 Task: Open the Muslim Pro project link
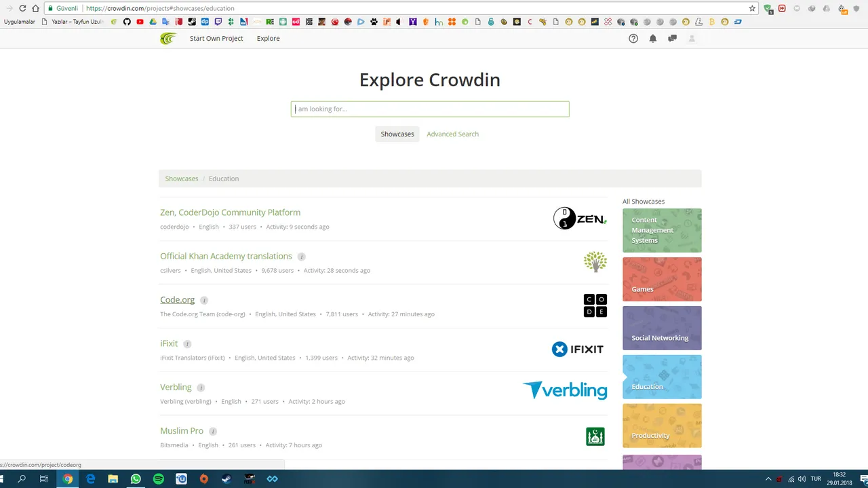(182, 431)
